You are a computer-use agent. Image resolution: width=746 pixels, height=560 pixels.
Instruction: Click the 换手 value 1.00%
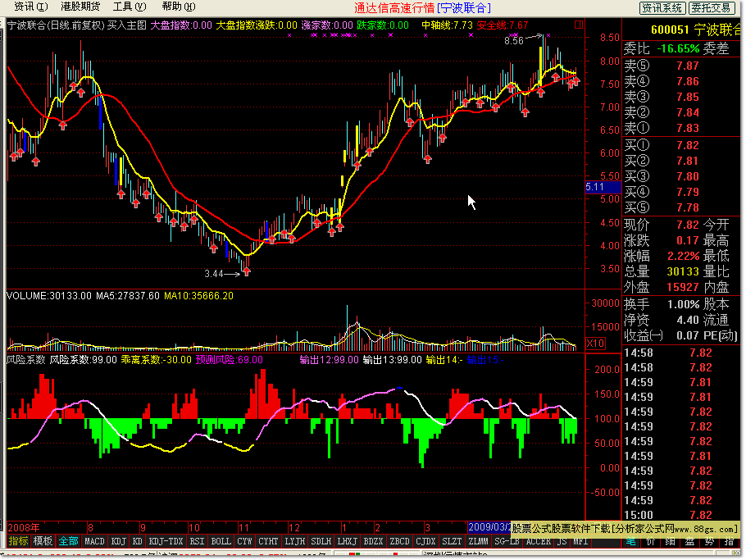pyautogui.click(x=683, y=304)
